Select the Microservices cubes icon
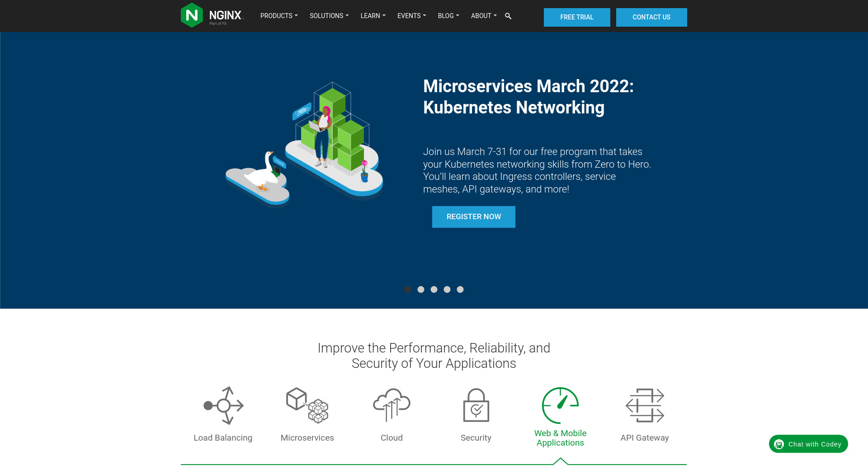This screenshot has height=470, width=868. coord(307,405)
